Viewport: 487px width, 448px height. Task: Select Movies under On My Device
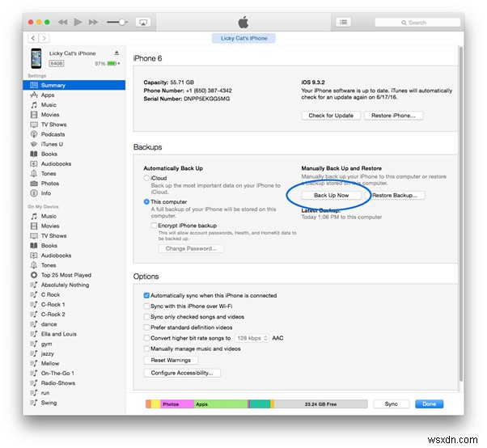(x=74, y=226)
